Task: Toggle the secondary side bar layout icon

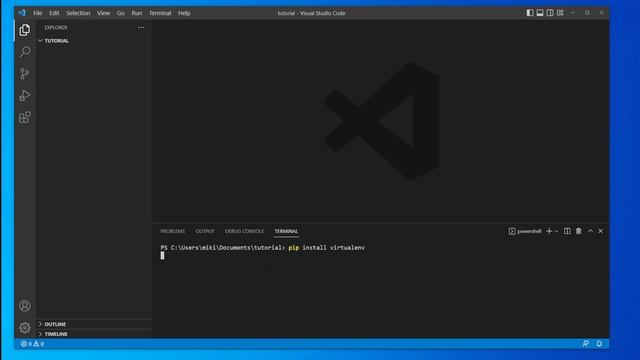Action: pos(550,13)
